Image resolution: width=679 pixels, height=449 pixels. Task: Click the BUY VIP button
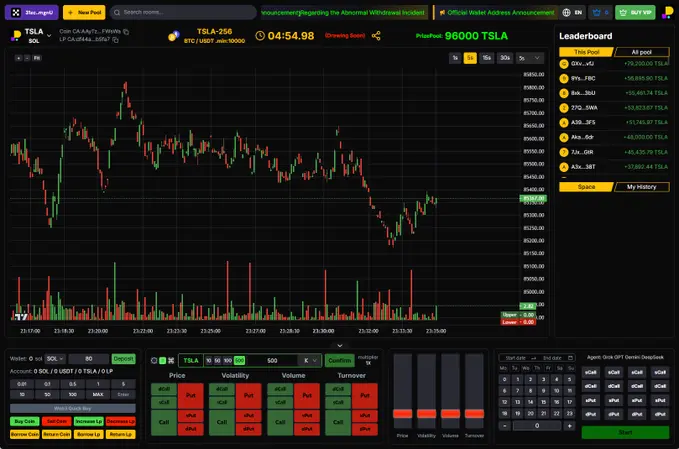635,13
